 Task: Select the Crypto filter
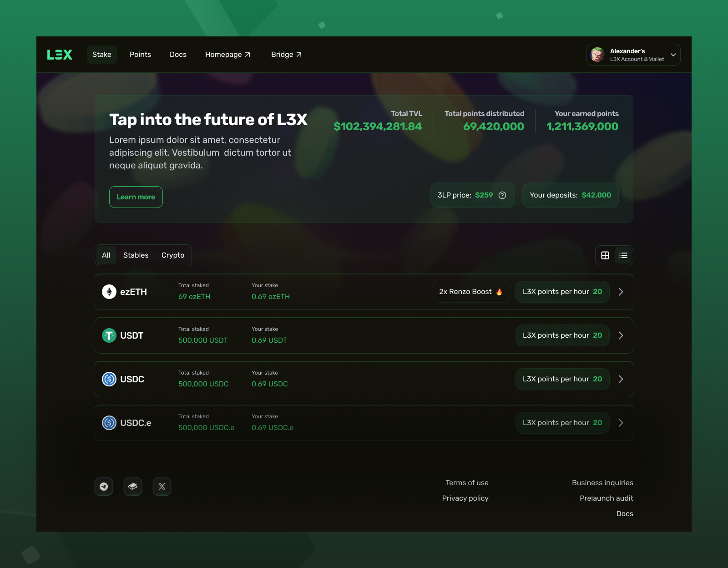pyautogui.click(x=172, y=255)
